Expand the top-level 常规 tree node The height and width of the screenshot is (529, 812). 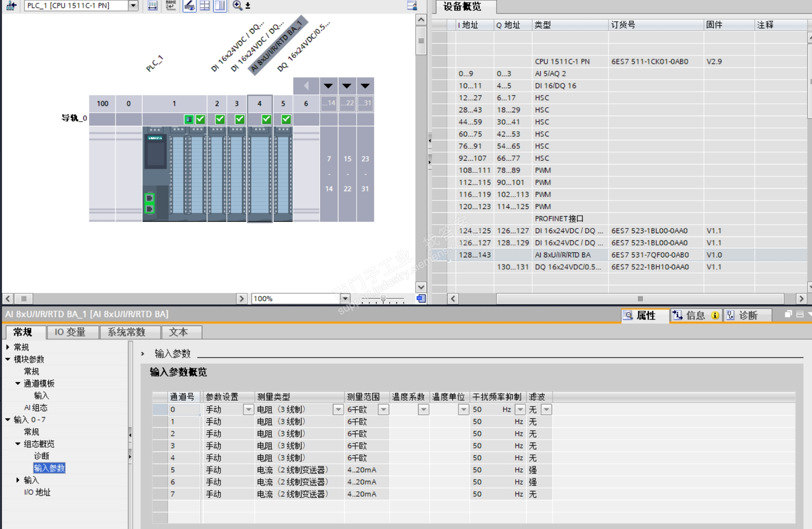click(x=8, y=347)
